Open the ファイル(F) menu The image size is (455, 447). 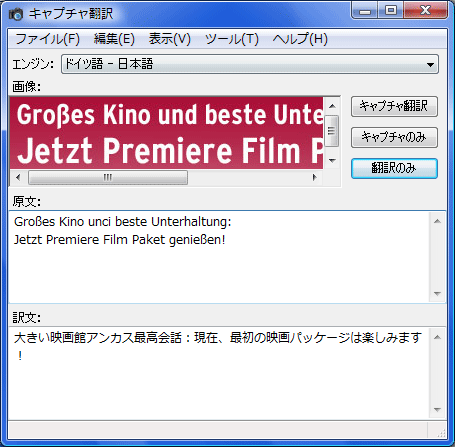click(x=48, y=39)
